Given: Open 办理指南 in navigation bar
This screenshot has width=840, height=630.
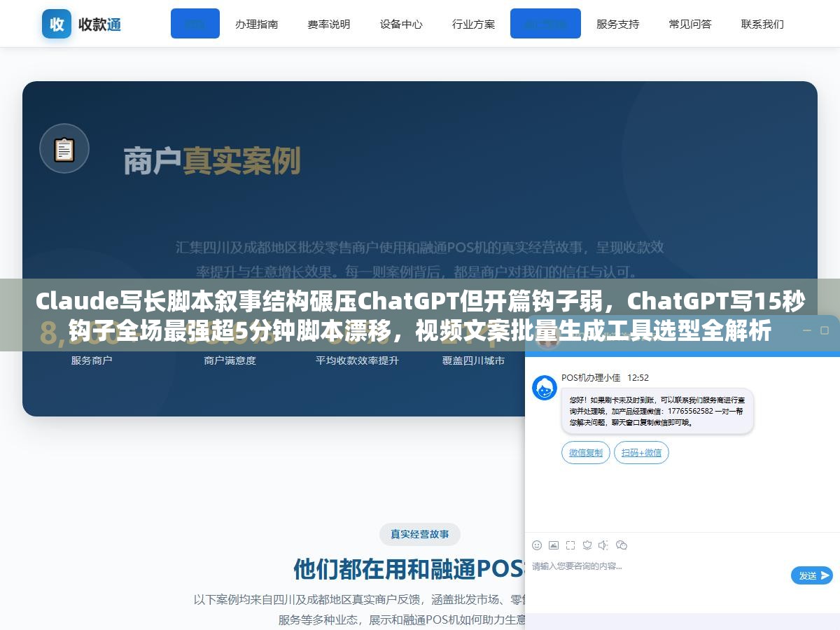Looking at the screenshot, I should (256, 24).
